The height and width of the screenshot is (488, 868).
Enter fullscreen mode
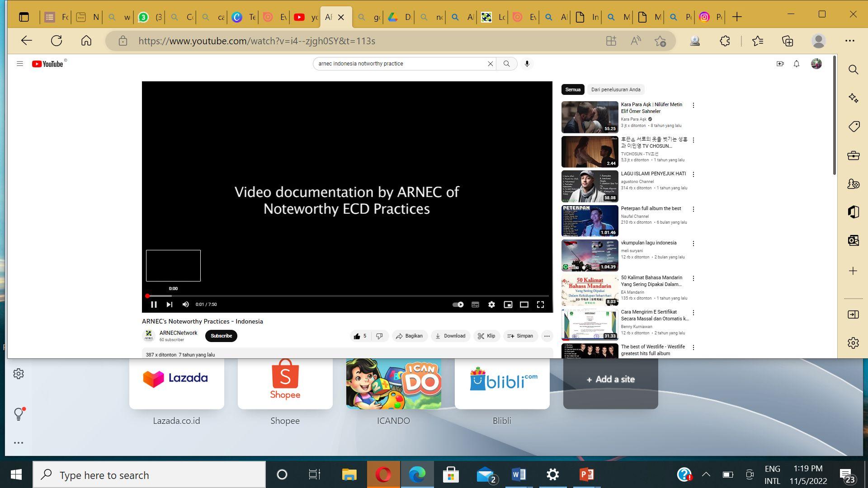pos(540,305)
